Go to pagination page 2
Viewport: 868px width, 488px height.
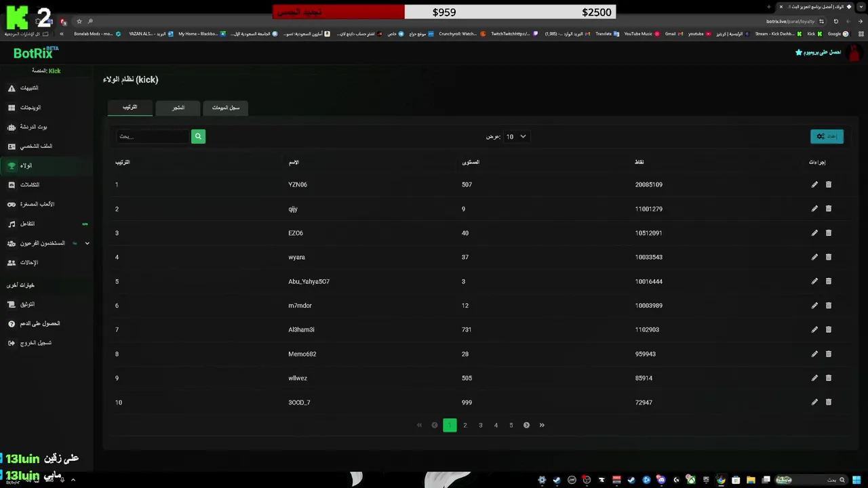(x=465, y=425)
